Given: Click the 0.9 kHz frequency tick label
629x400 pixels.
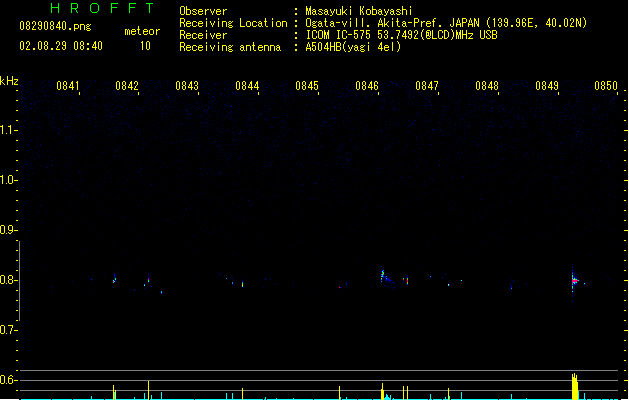Looking at the screenshot, I should tap(8, 230).
